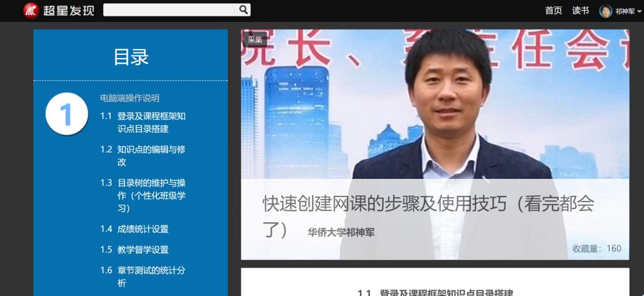Open section 1.2 知识点的编辑与修改

[x=151, y=156]
